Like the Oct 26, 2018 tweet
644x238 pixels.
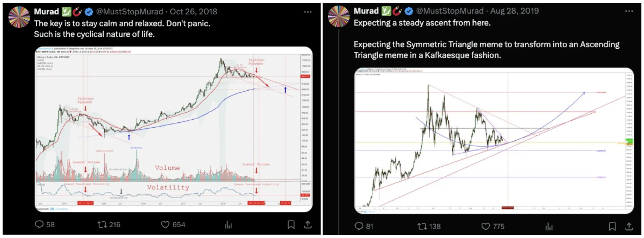[x=165, y=225]
